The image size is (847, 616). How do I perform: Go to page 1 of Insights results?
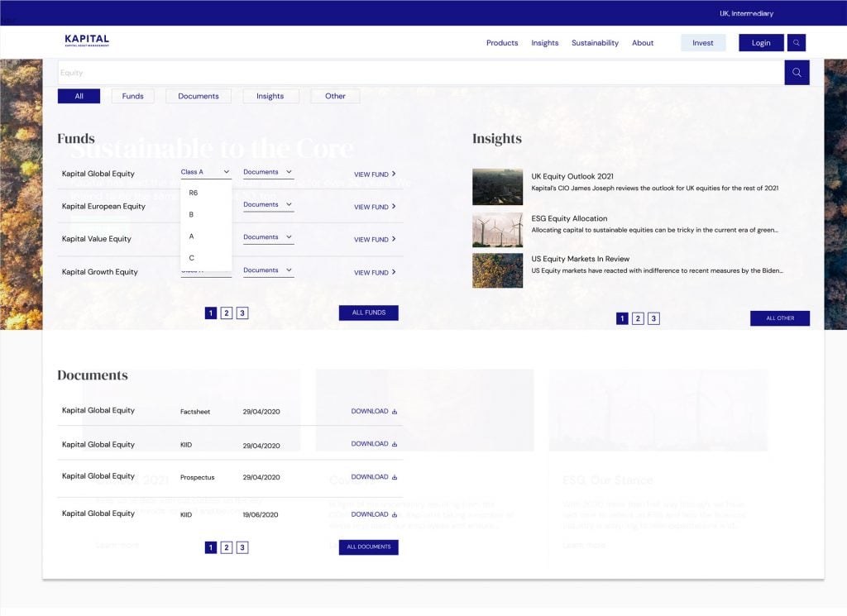(622, 318)
